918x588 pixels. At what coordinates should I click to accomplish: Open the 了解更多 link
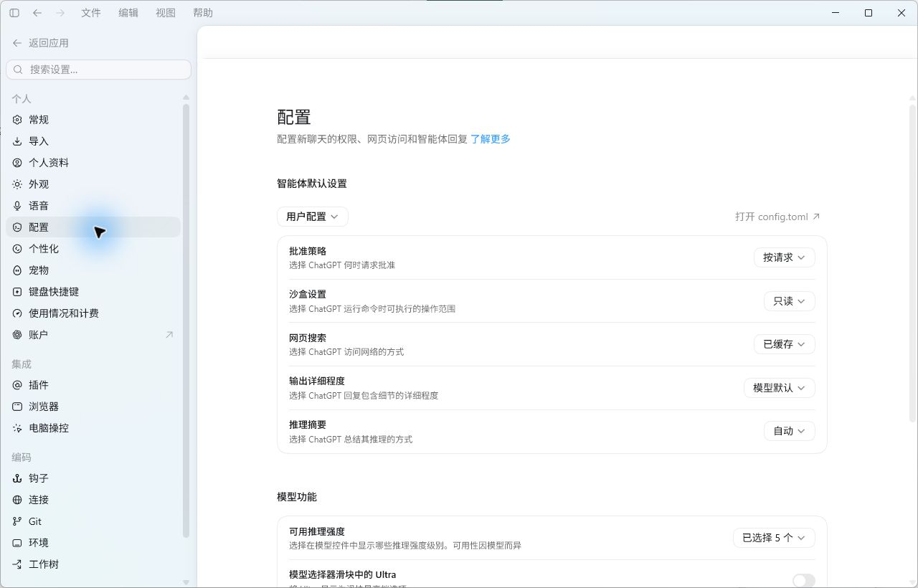[x=491, y=139]
